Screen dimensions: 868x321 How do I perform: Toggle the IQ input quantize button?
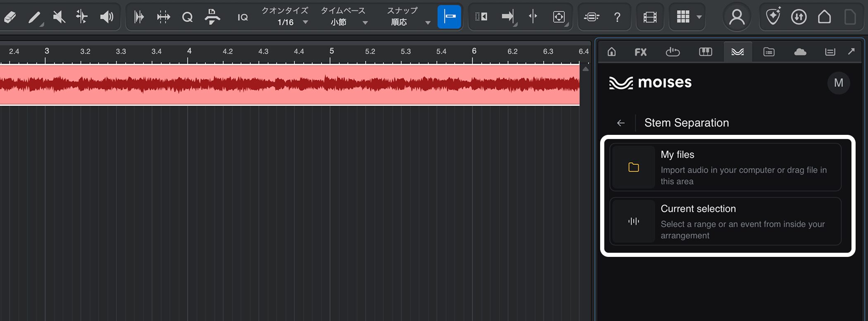point(243,17)
